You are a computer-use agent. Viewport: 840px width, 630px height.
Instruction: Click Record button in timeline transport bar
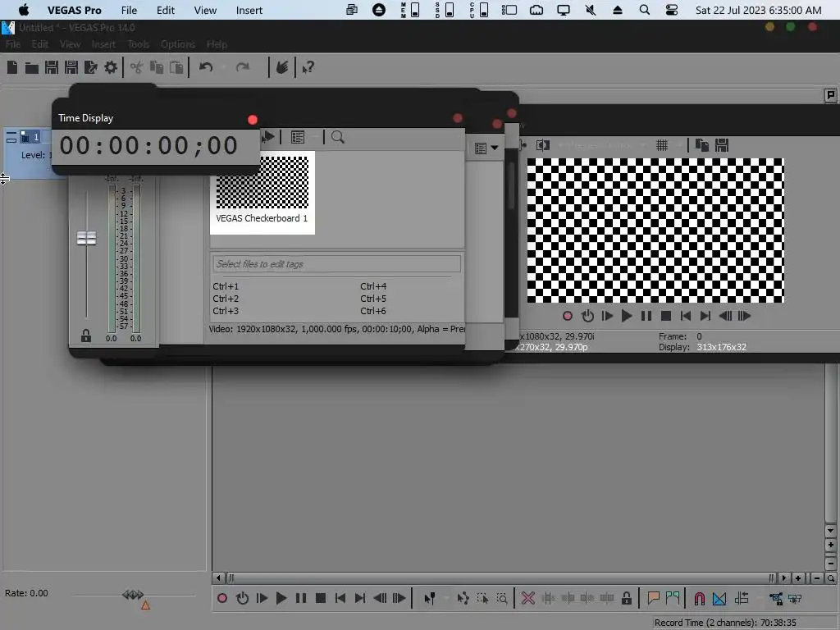coord(222,598)
